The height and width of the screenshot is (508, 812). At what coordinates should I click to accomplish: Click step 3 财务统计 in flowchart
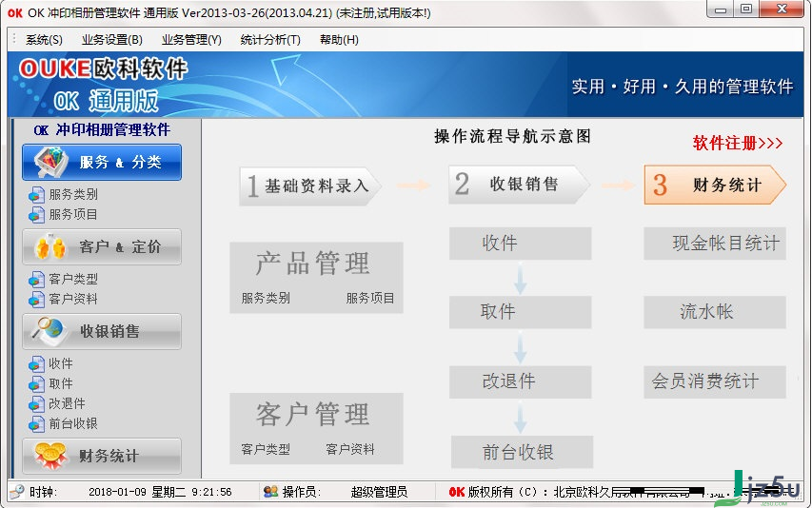pos(715,185)
